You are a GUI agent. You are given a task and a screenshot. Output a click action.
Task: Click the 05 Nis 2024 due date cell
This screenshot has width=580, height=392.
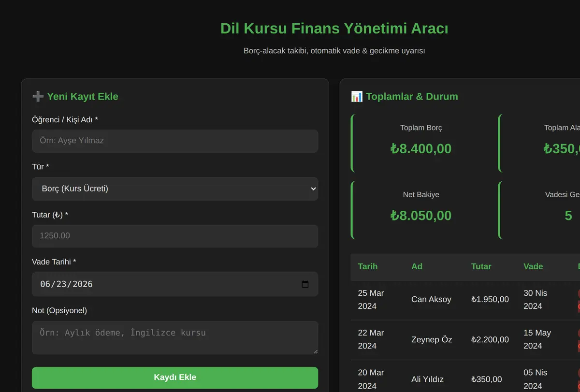536,379
